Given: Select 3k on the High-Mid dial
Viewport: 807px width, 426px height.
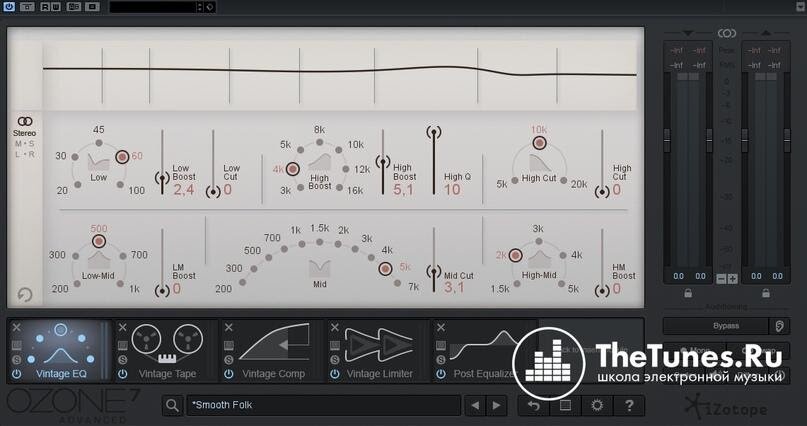Looking at the screenshot, I should tap(539, 241).
